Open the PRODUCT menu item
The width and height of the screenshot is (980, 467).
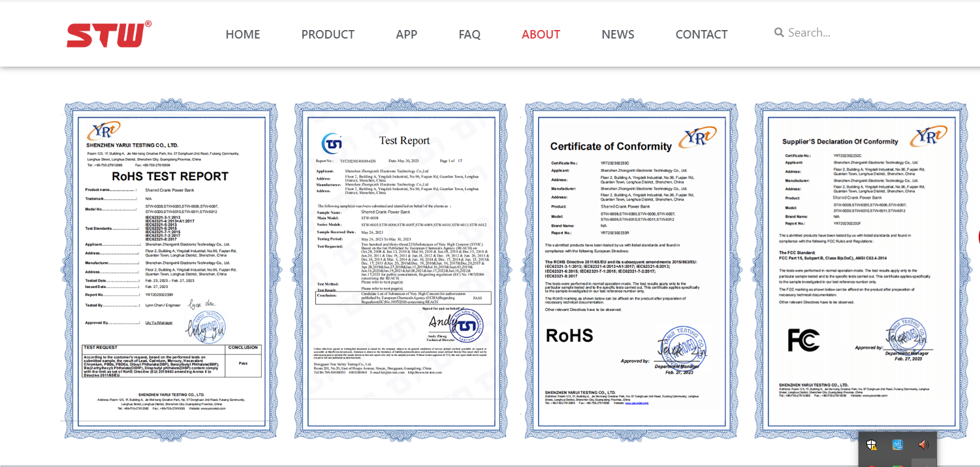coord(328,35)
